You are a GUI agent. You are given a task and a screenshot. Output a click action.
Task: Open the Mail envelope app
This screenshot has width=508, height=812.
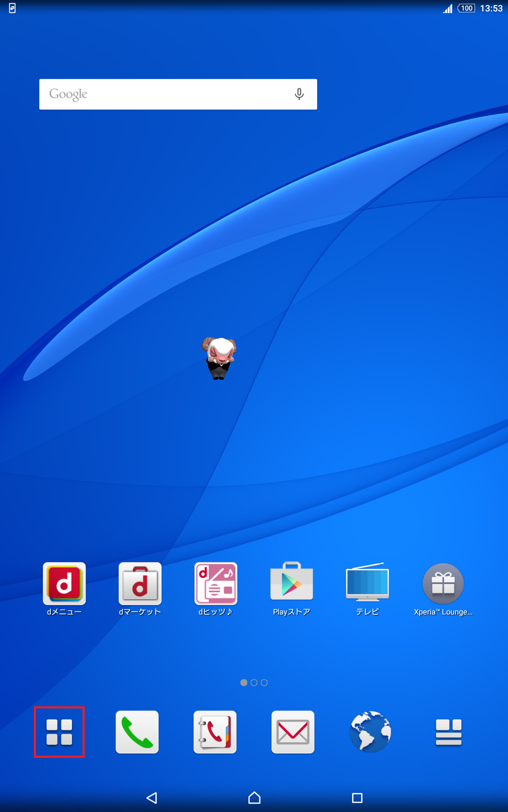coord(293,732)
